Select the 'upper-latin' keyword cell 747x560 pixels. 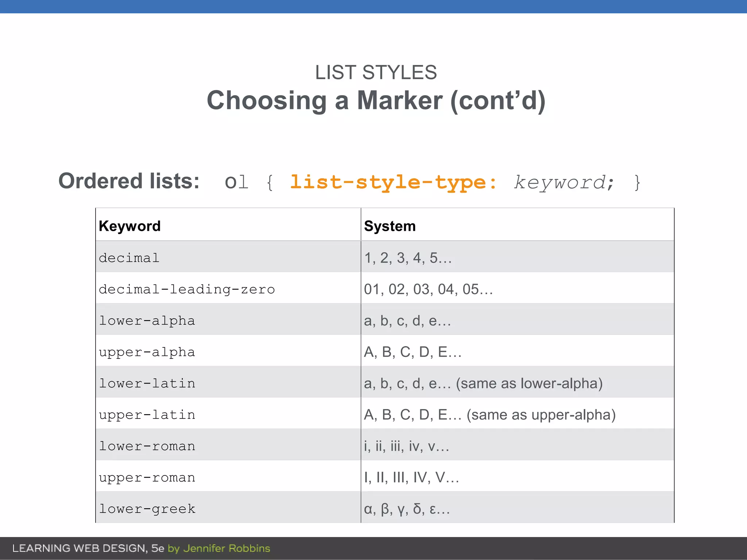[x=228, y=413]
